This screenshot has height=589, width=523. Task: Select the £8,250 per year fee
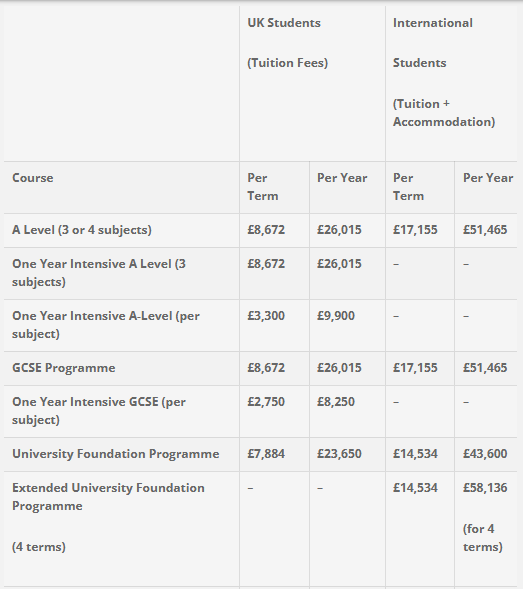tap(336, 402)
